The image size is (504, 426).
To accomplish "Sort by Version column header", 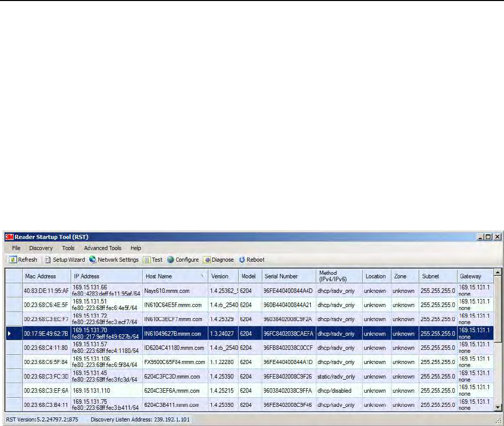I will tap(223, 276).
